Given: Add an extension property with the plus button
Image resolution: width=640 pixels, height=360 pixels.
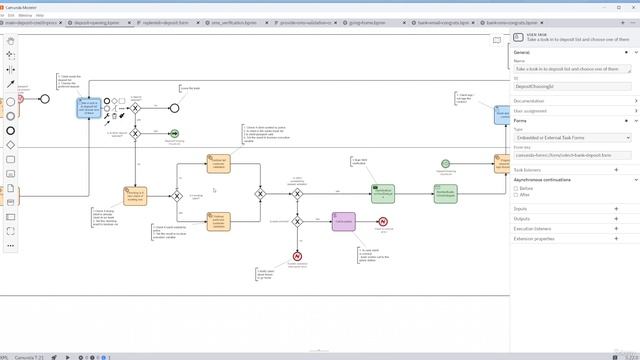Looking at the screenshot, I should [x=616, y=238].
